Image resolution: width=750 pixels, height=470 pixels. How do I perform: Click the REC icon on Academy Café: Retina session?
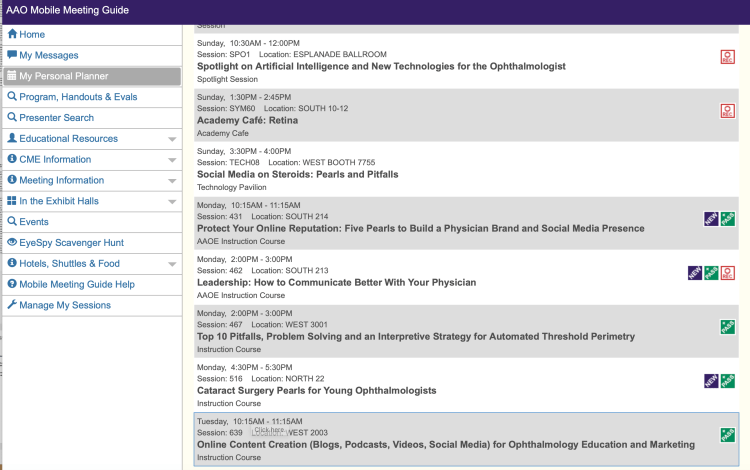tap(728, 111)
